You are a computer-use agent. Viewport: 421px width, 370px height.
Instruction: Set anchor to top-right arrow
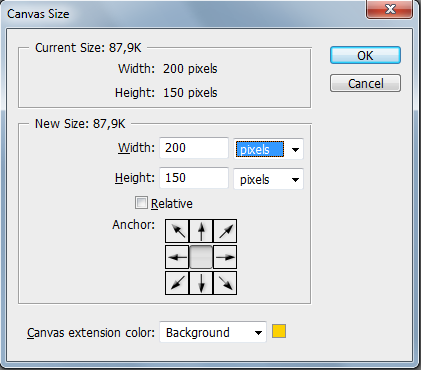pos(225,231)
